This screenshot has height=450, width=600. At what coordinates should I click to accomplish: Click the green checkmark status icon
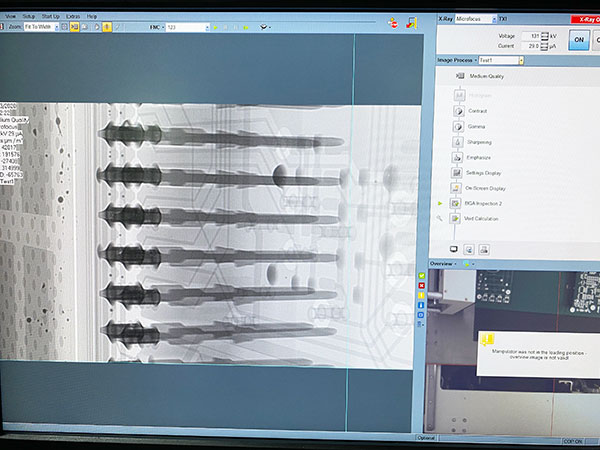[x=421, y=275]
